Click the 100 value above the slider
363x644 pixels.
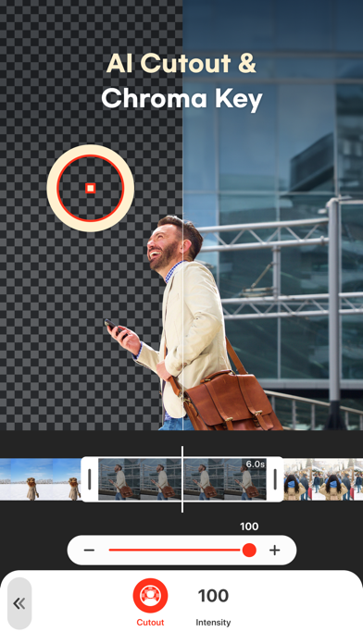coord(249,526)
